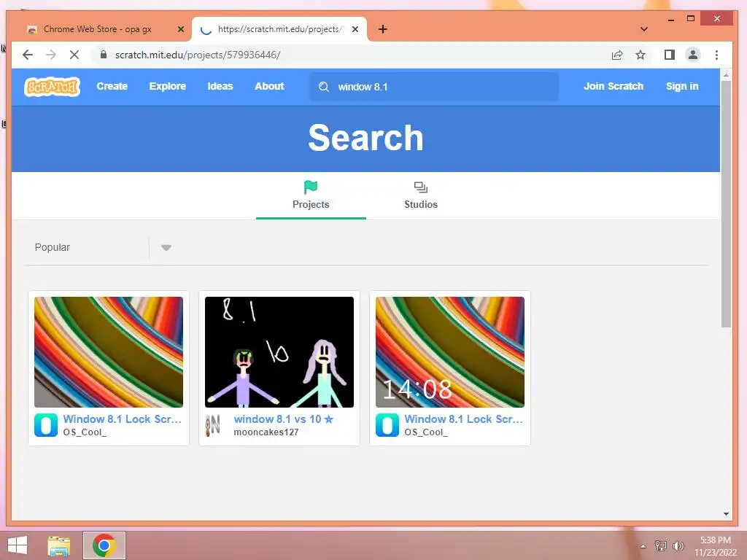Click Sign in link
Image resolution: width=747 pixels, height=560 pixels.
[x=682, y=86]
